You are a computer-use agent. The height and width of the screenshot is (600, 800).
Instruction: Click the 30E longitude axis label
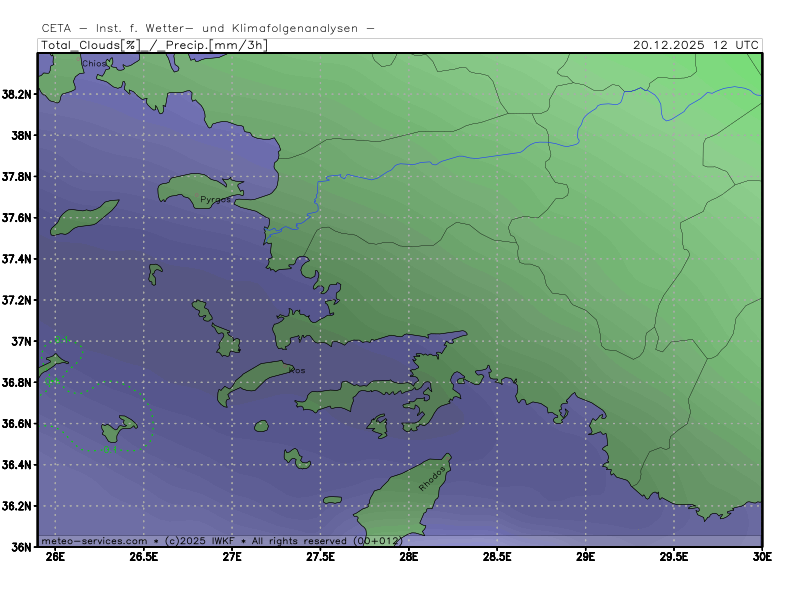762,557
